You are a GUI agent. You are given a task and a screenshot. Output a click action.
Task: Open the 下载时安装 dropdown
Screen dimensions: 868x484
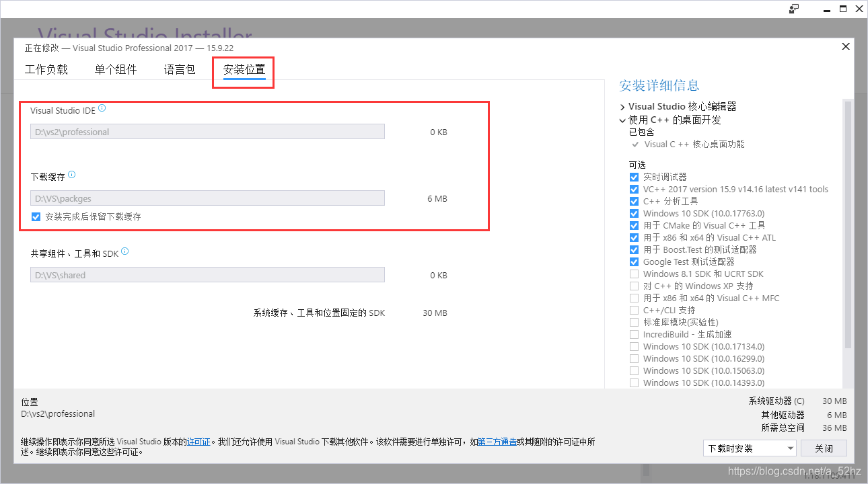750,448
